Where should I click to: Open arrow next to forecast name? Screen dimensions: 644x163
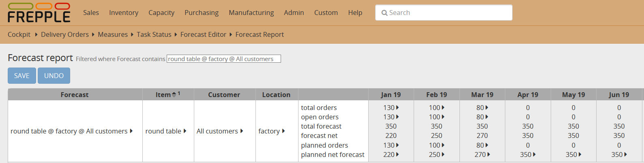point(131,131)
